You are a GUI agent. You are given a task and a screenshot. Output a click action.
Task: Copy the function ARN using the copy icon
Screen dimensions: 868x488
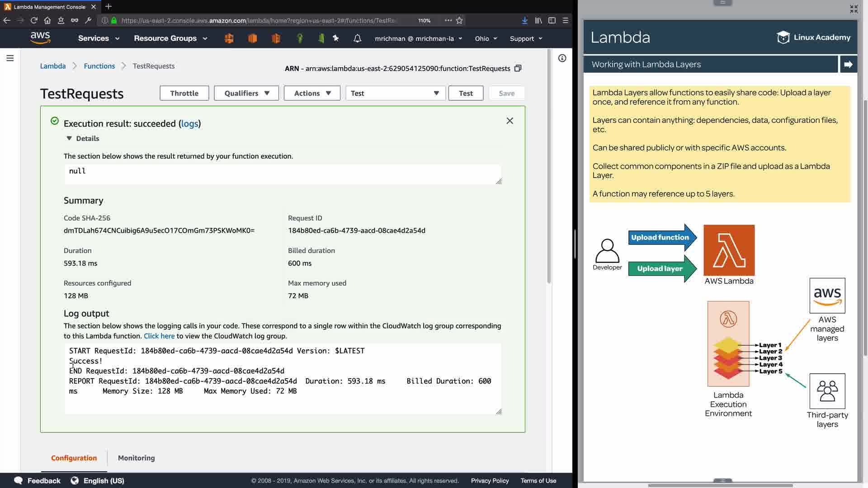click(x=518, y=68)
